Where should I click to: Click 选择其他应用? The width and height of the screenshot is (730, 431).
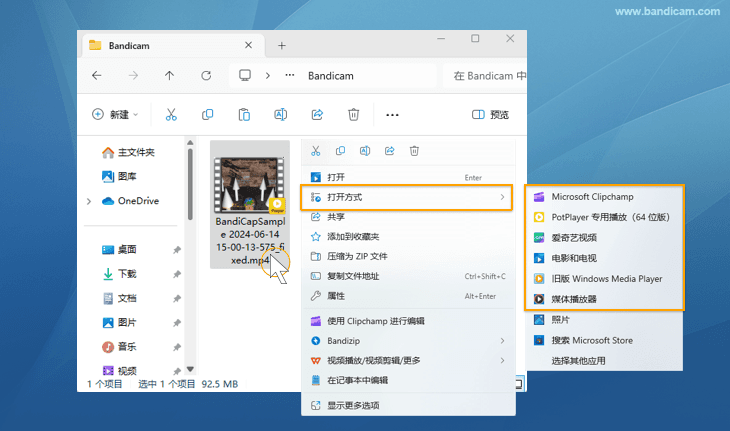604,361
